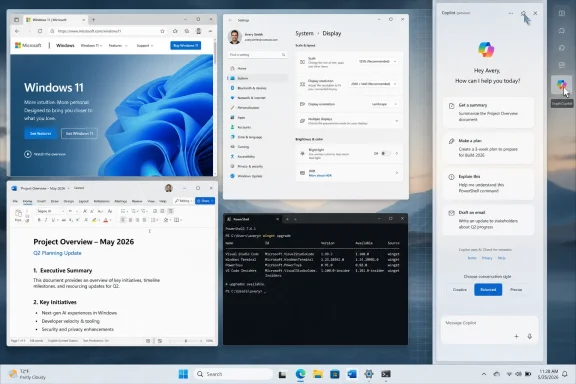Open the File menu in Word
This screenshot has width=576, height=384.
point(15,201)
